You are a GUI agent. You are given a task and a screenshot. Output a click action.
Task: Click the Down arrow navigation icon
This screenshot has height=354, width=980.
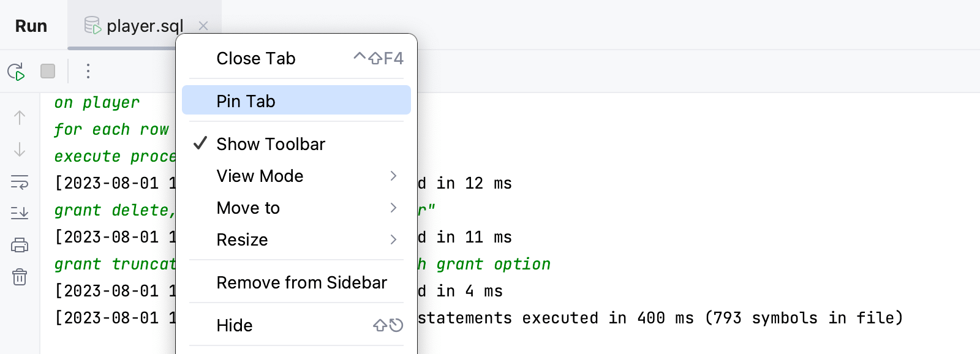(x=20, y=149)
